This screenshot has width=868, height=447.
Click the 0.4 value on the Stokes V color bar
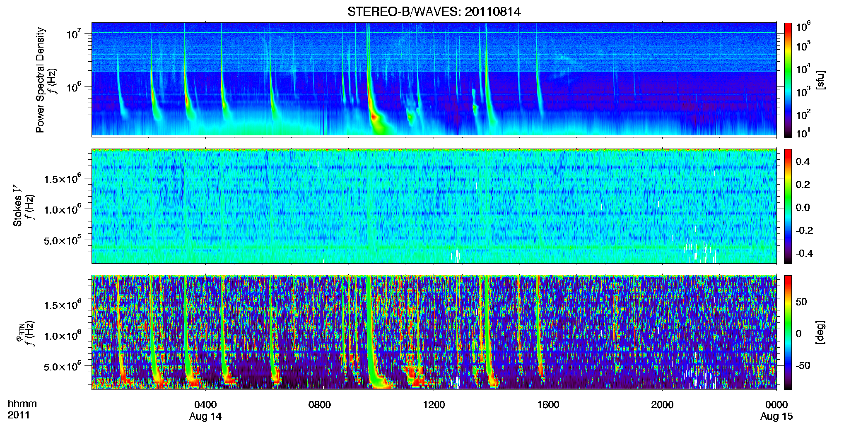(803, 162)
